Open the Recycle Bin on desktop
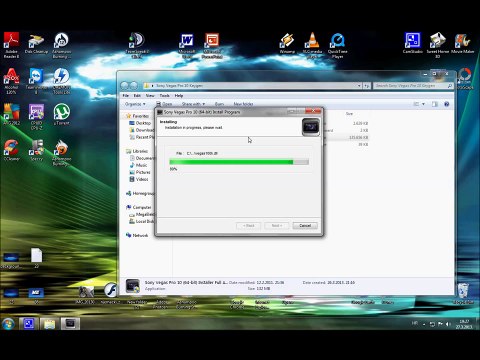The height and width of the screenshot is (360, 480). (463, 293)
